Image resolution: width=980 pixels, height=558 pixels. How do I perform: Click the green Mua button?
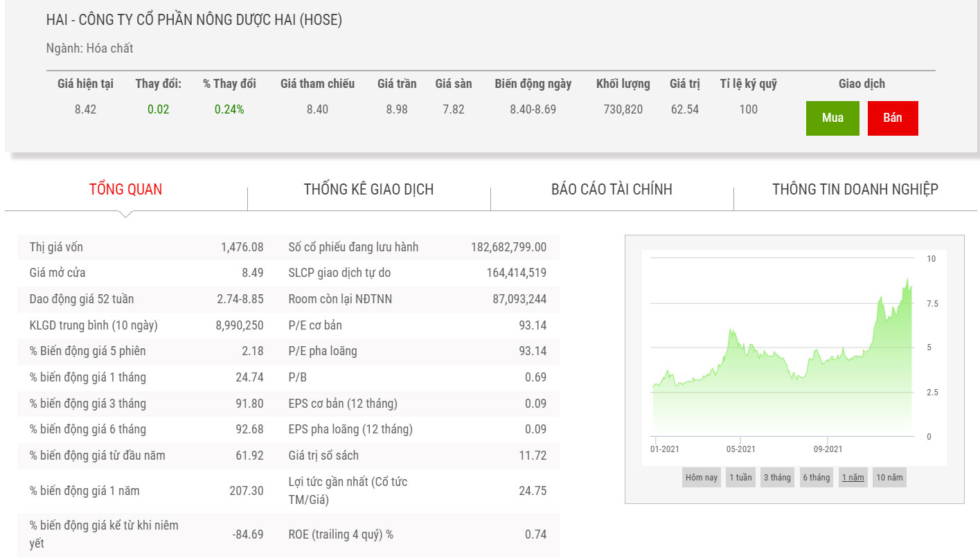click(x=832, y=118)
